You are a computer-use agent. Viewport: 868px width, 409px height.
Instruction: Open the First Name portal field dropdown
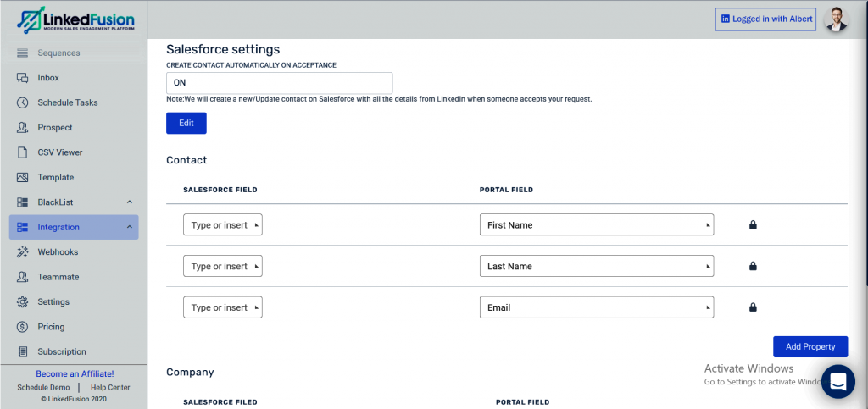coord(597,225)
